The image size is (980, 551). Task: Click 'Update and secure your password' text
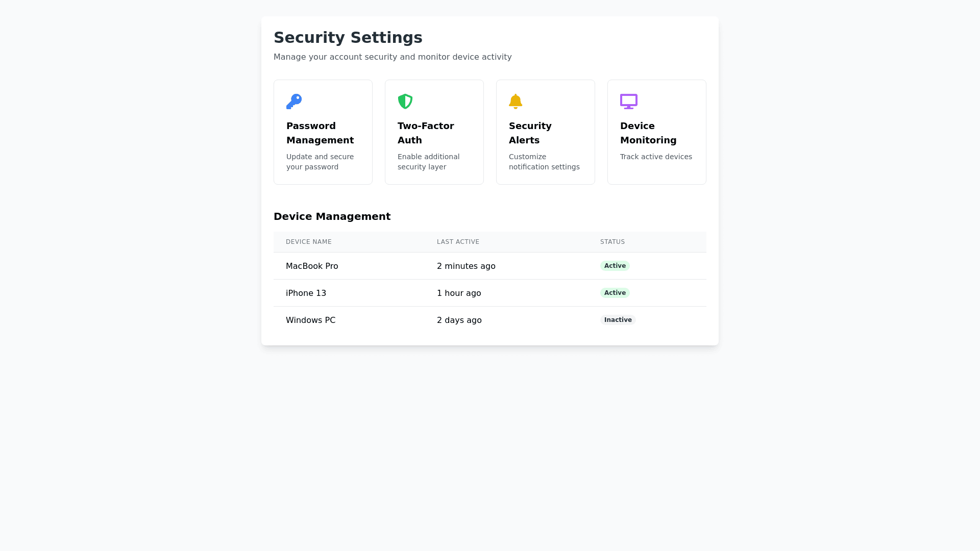pyautogui.click(x=320, y=162)
